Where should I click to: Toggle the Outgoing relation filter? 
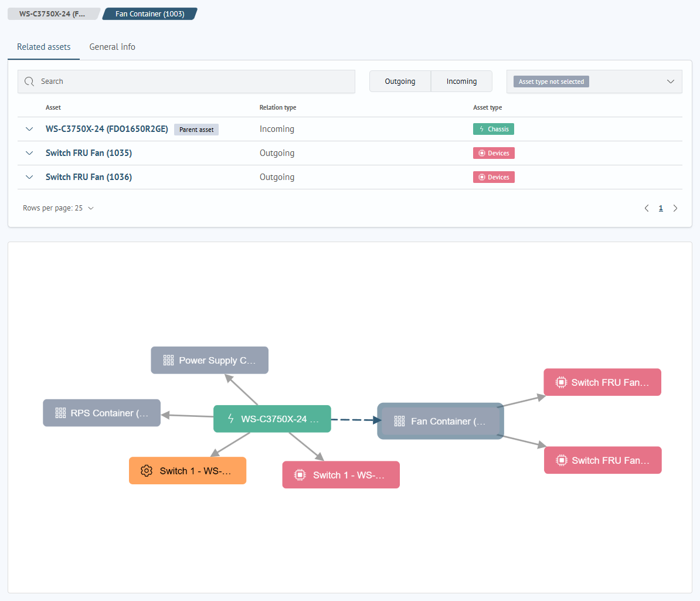point(400,82)
